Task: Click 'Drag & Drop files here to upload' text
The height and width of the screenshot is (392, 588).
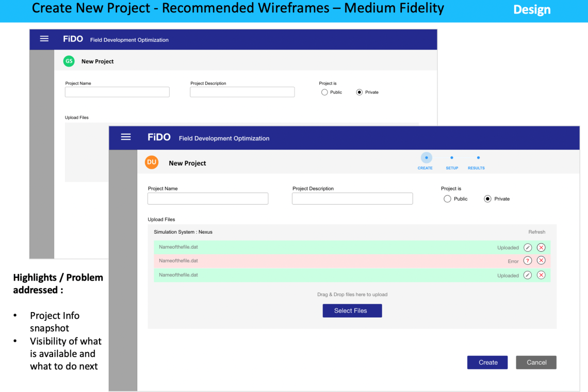Action: [352, 295]
